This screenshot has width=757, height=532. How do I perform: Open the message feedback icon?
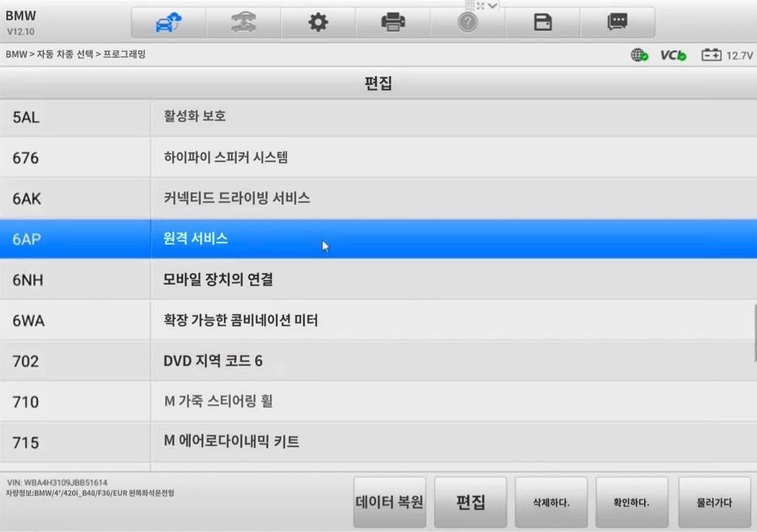coord(617,22)
